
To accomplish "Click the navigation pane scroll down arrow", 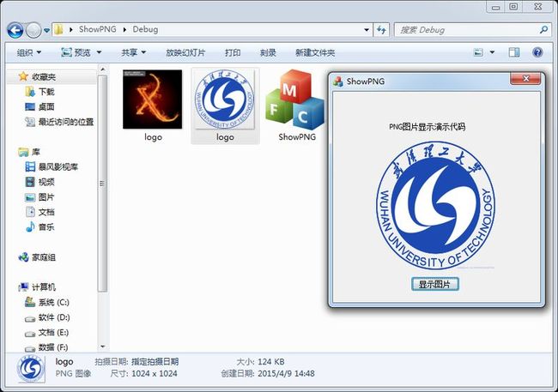I will (x=102, y=347).
